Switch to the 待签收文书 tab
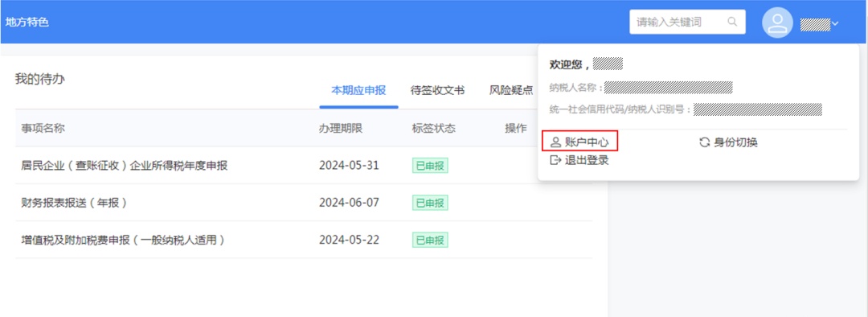Viewport: 868px width, 317px height. coord(437,90)
